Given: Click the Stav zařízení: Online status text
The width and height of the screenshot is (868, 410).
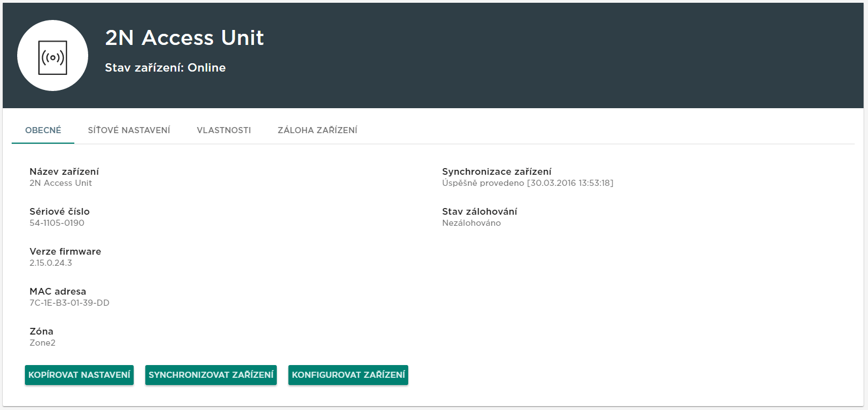Looking at the screenshot, I should (x=165, y=68).
